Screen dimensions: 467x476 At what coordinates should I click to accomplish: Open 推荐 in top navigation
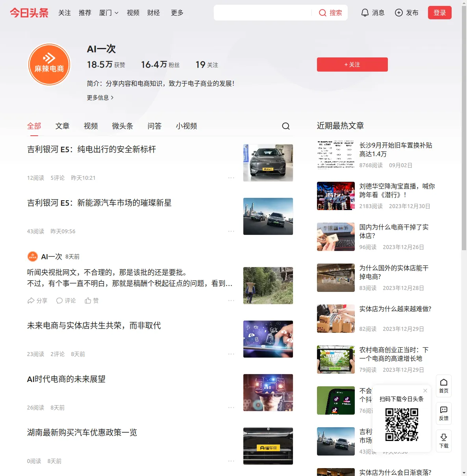pos(85,13)
